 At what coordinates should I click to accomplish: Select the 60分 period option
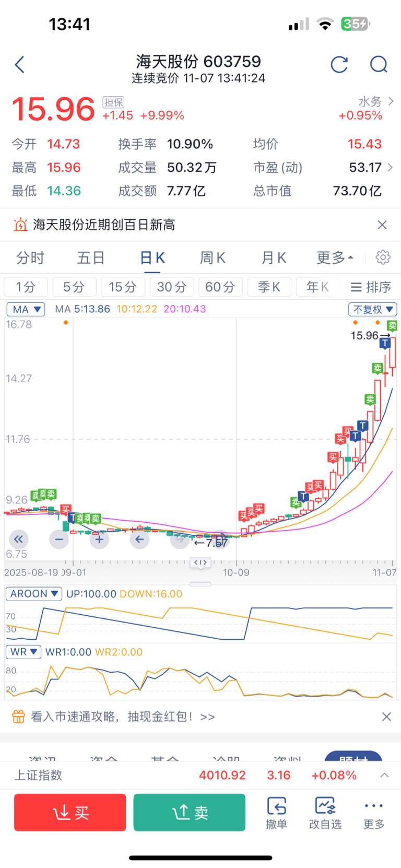[220, 287]
